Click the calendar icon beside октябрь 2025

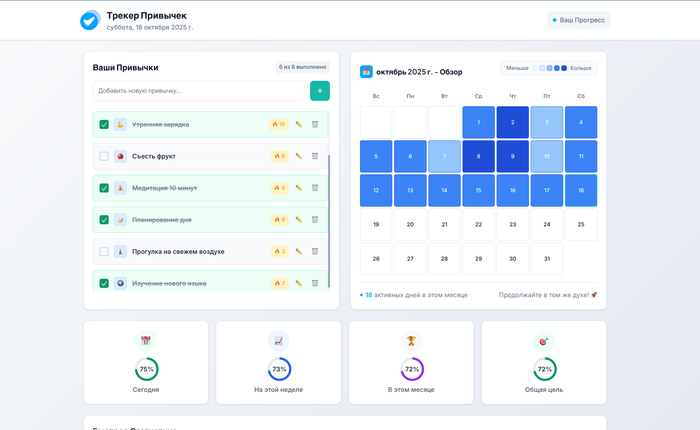(366, 72)
